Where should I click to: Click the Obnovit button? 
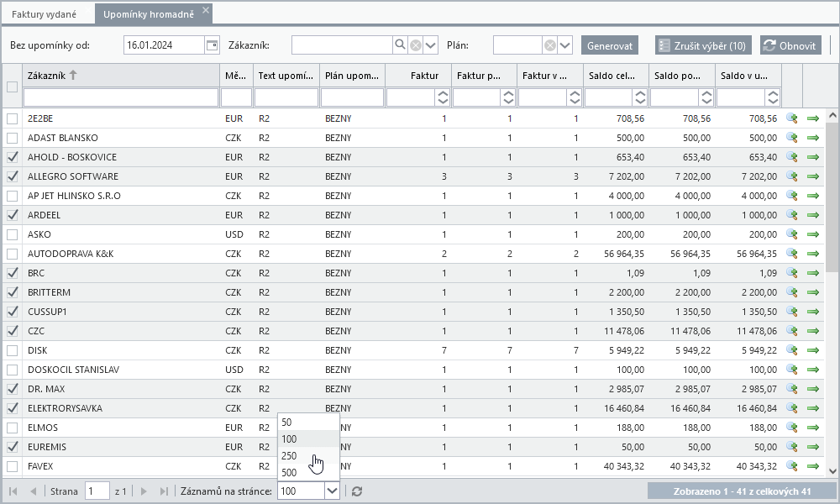coord(790,45)
